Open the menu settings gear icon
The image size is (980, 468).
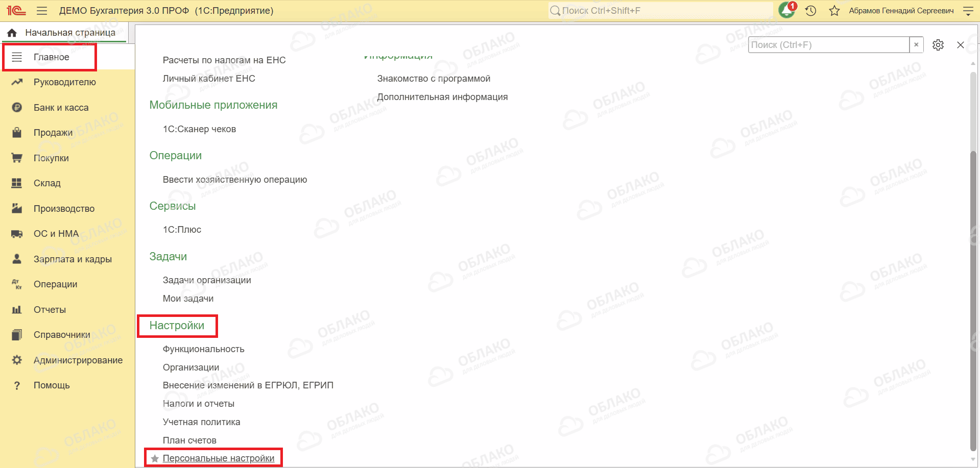point(938,45)
